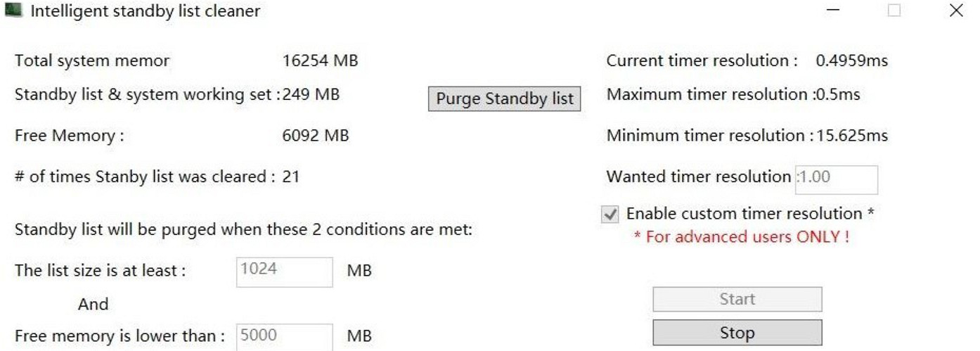
Task: Click the Free Memory value 6092 MB
Action: click(315, 136)
